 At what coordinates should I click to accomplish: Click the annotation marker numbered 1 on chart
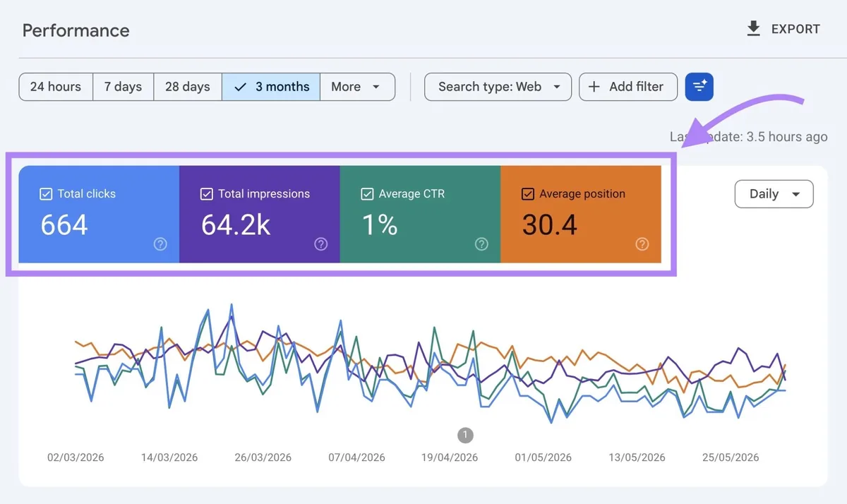pos(465,435)
